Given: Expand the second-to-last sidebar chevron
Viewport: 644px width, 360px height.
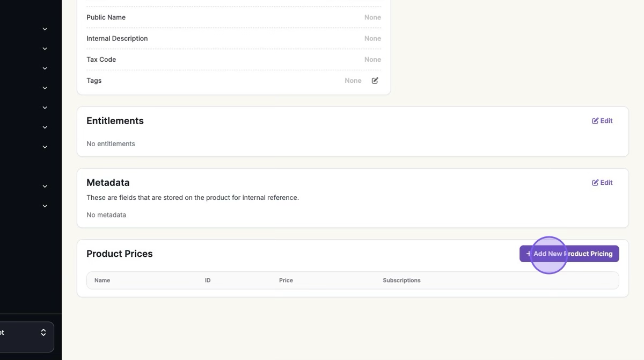Looking at the screenshot, I should [45, 186].
